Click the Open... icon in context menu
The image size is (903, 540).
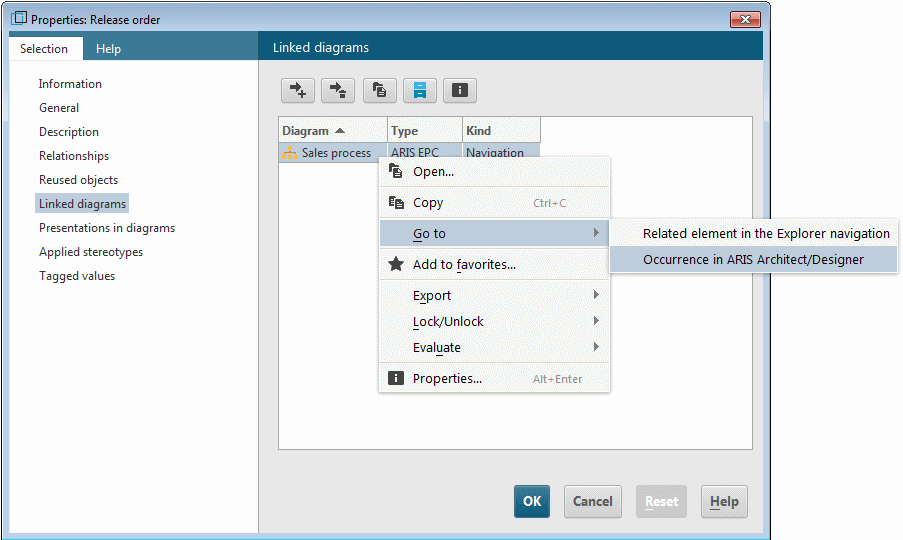(x=395, y=171)
